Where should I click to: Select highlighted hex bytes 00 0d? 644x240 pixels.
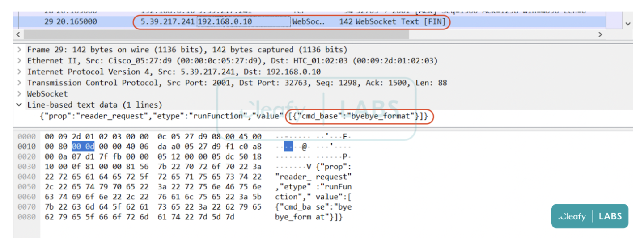tap(83, 147)
